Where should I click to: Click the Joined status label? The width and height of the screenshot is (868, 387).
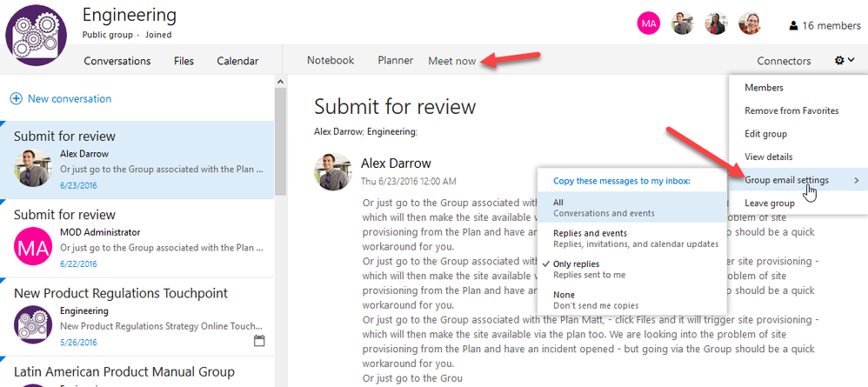click(x=158, y=35)
